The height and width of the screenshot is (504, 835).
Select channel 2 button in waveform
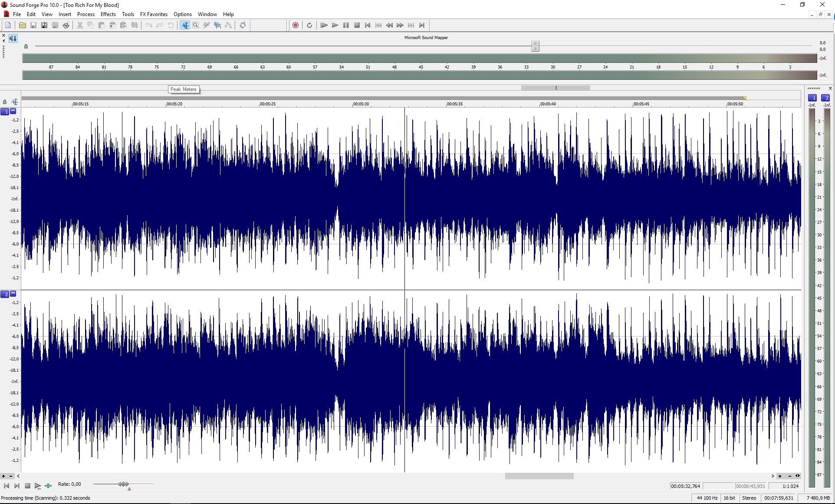pos(5,294)
